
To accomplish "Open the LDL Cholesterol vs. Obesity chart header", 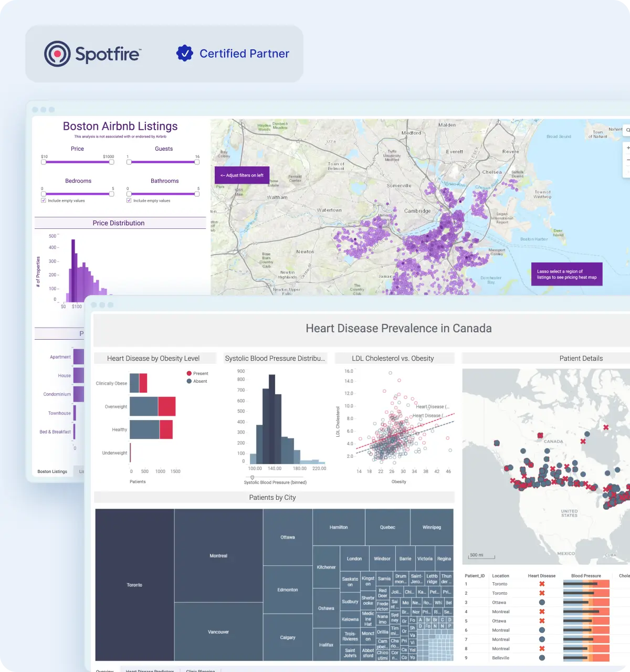I will click(x=394, y=358).
